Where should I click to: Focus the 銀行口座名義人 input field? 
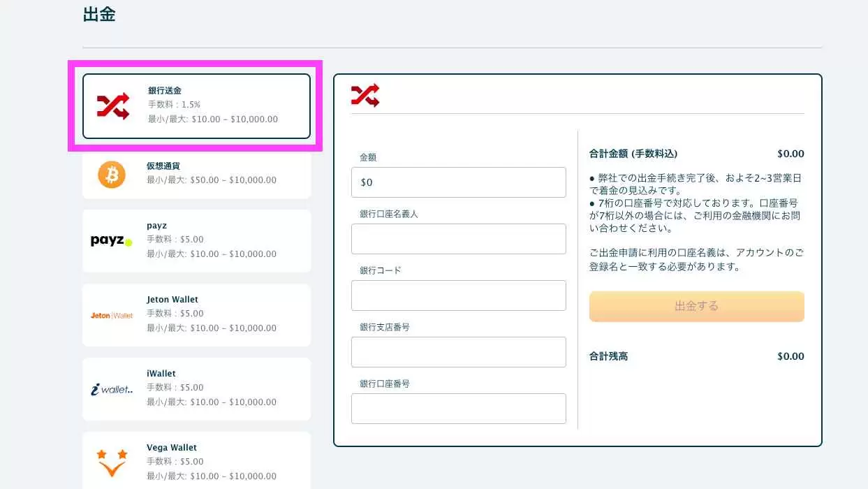(x=458, y=239)
